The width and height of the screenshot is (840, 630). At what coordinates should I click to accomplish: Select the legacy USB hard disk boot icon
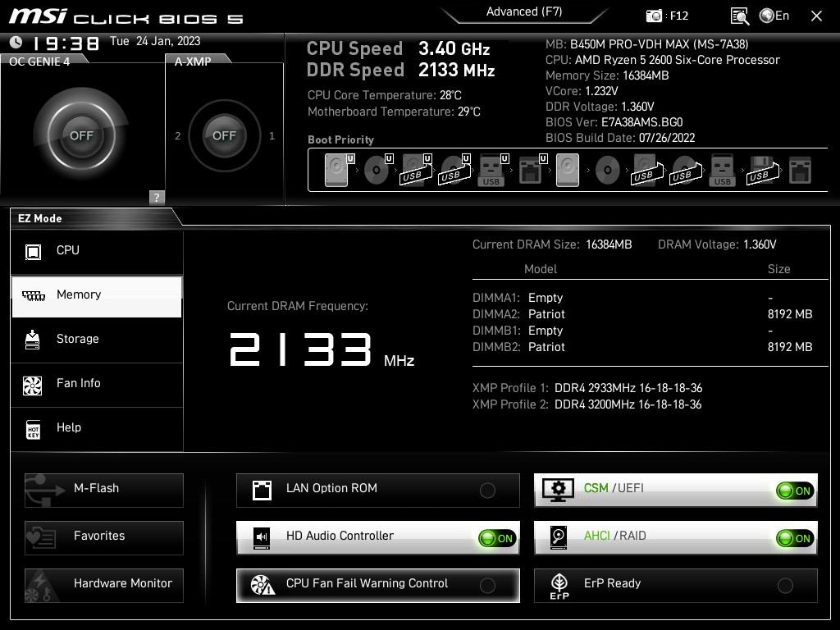tap(647, 170)
